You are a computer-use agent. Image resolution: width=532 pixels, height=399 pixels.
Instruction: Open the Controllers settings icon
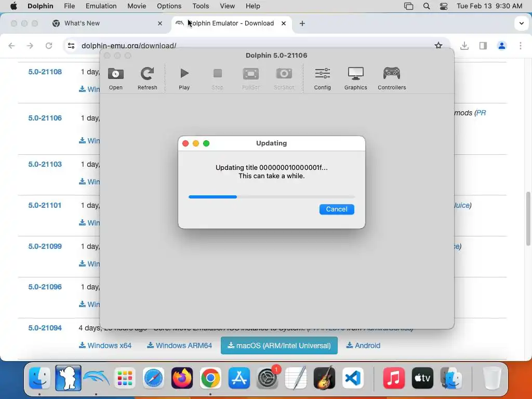point(392,78)
